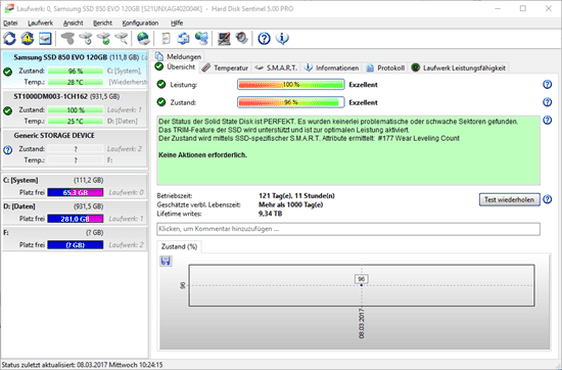Click the Lifetime writes value 9,34 TB
The height and width of the screenshot is (370, 562).
[x=270, y=214]
